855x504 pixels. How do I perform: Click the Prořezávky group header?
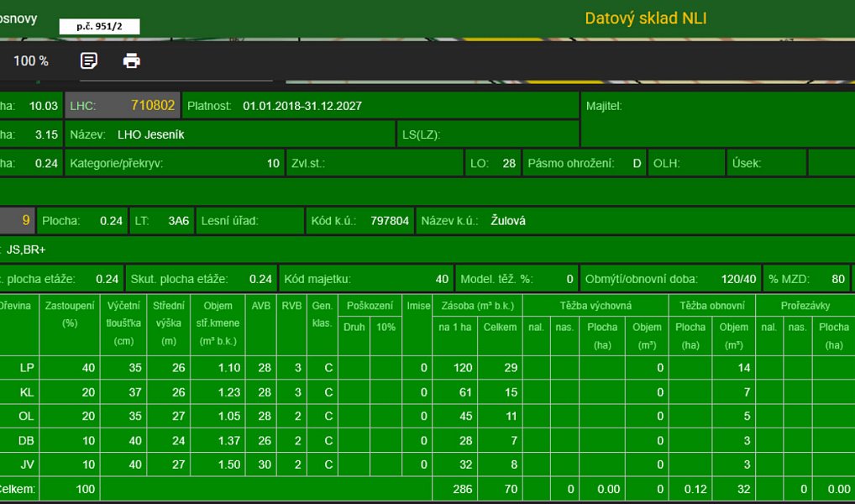point(805,306)
